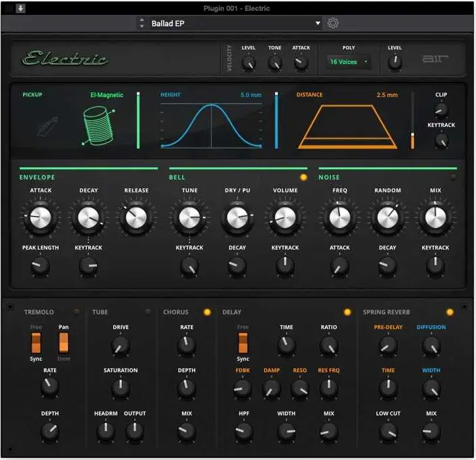Click the Chorus Depth knob
This screenshot has height=460, width=476.
186,389
